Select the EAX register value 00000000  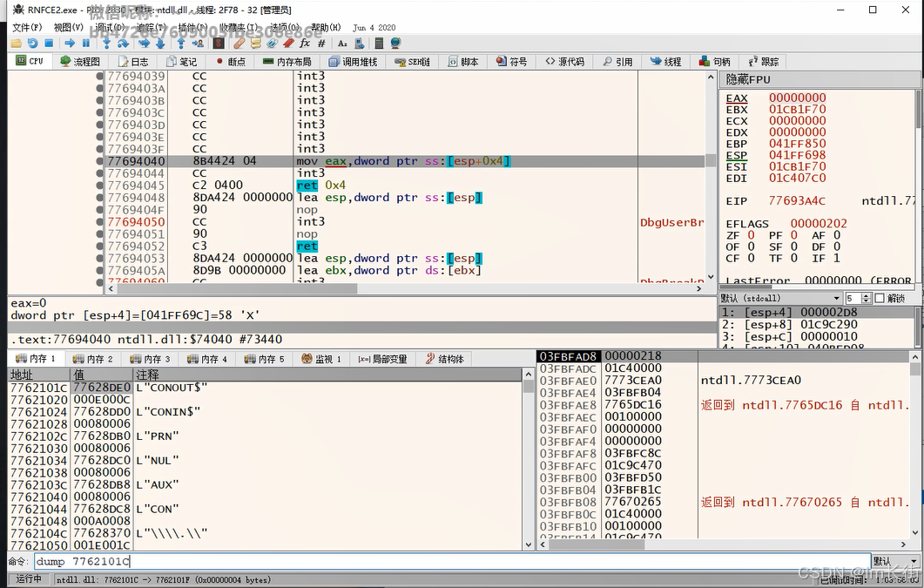point(798,98)
